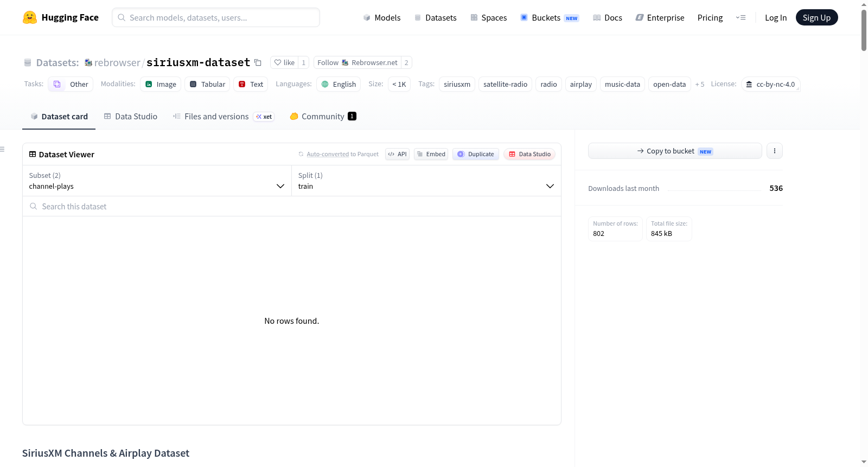The image size is (868, 467).
Task: Switch to the Community tab
Action: (323, 116)
